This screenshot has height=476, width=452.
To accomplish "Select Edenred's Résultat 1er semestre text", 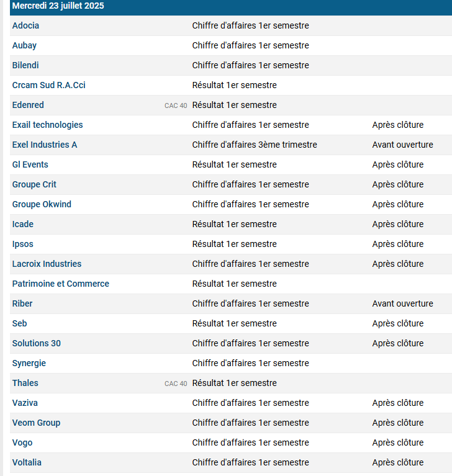I will (x=235, y=105).
